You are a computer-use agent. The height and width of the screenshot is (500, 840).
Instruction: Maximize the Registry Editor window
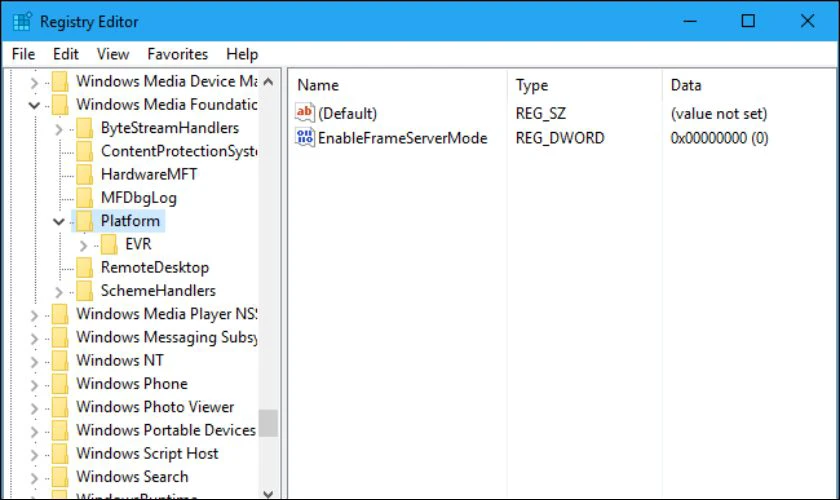tap(748, 21)
